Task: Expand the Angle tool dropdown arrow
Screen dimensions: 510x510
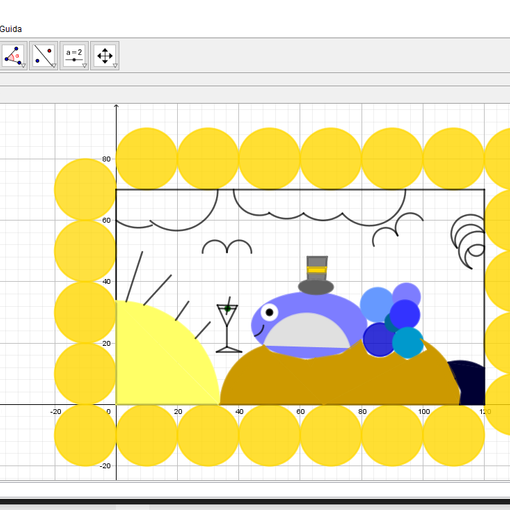Action: coord(24,66)
